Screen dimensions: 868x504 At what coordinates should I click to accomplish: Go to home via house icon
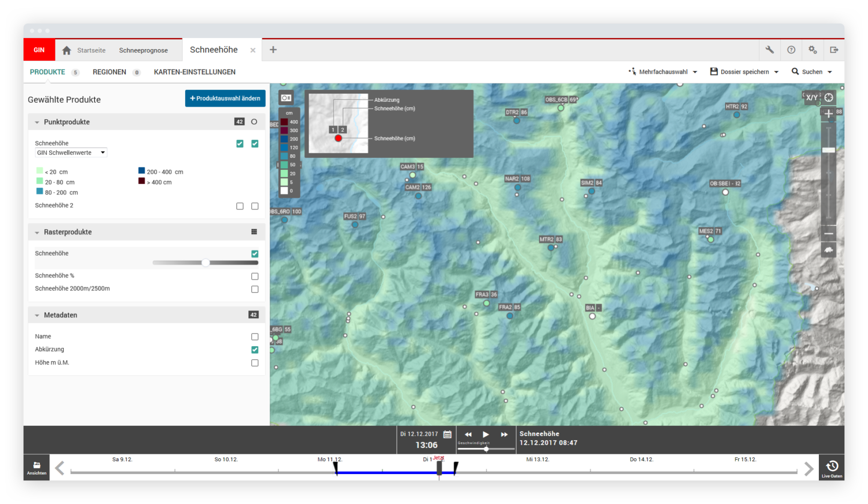[x=67, y=50]
